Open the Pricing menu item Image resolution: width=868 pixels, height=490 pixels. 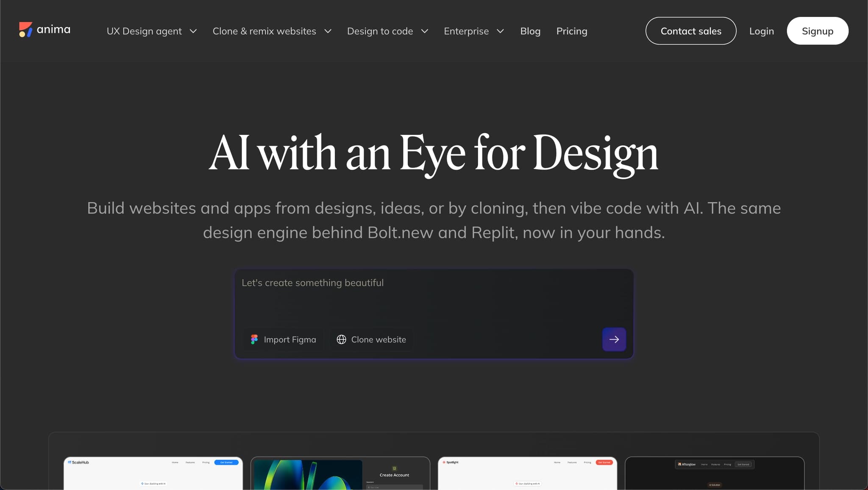click(x=572, y=31)
